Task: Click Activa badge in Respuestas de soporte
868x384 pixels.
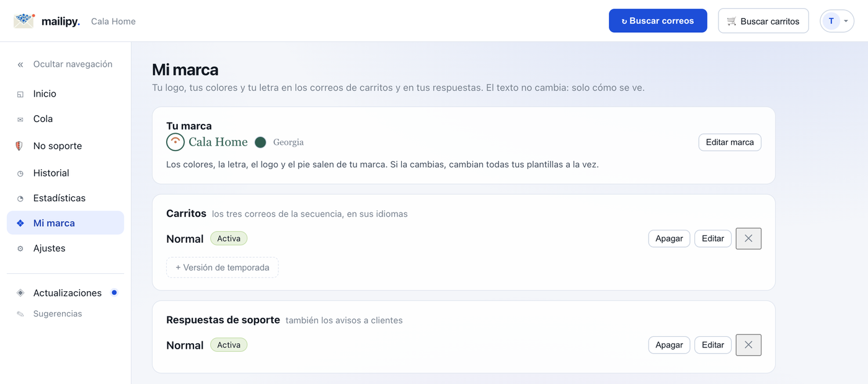Action: (229, 345)
